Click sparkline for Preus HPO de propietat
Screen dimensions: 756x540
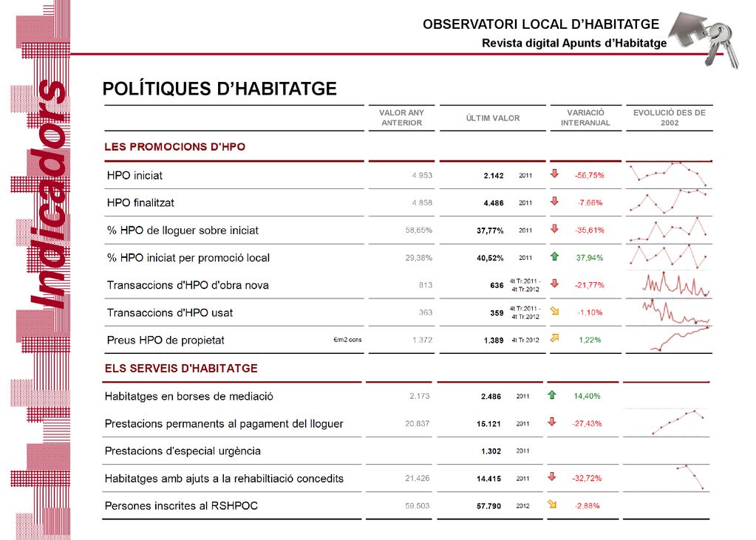point(680,338)
